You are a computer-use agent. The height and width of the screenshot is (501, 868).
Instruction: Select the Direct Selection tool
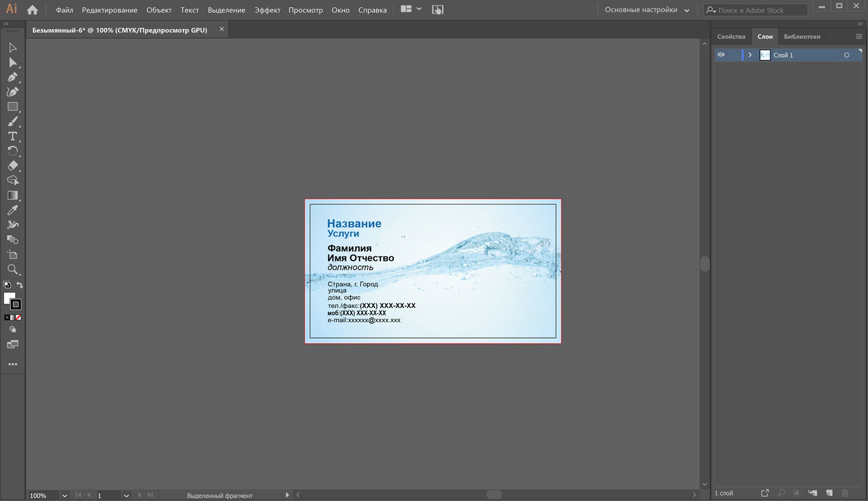[12, 63]
